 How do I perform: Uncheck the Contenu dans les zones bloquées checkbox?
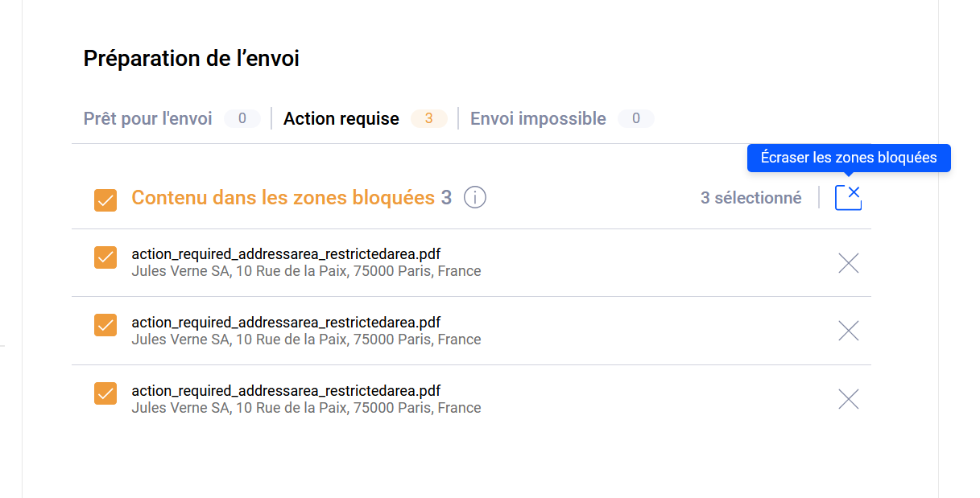click(105, 200)
